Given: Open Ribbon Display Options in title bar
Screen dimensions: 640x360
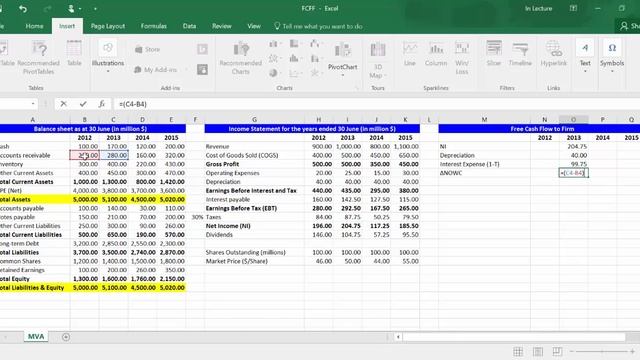Looking at the screenshot, I should point(573,9).
